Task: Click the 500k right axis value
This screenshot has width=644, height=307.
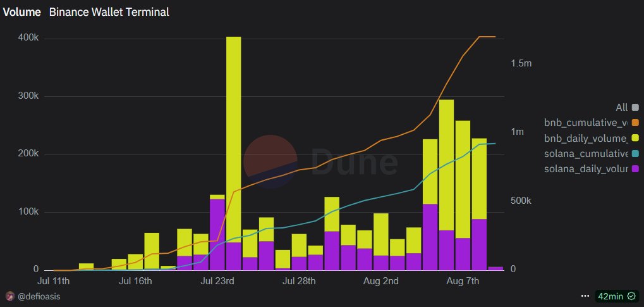Action: (x=521, y=201)
